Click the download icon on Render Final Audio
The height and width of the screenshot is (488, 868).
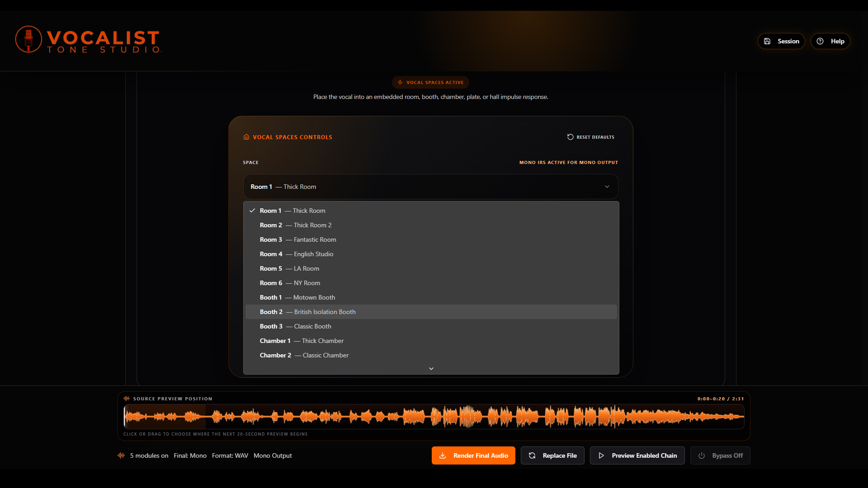443,455
